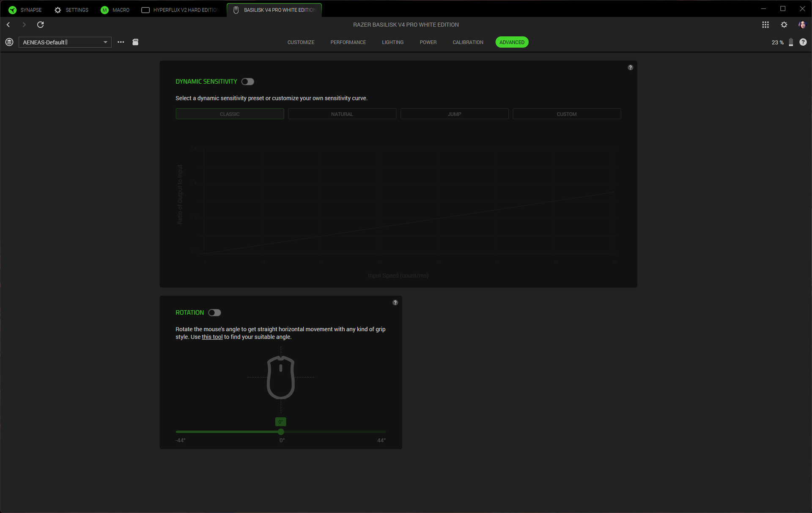Open the 'this tool' angle finder link

click(212, 337)
